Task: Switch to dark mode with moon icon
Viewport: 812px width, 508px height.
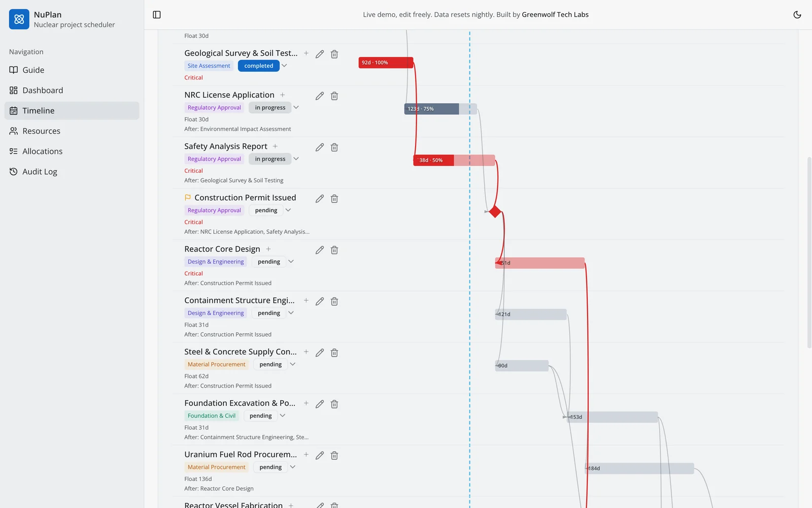Action: coord(797,15)
